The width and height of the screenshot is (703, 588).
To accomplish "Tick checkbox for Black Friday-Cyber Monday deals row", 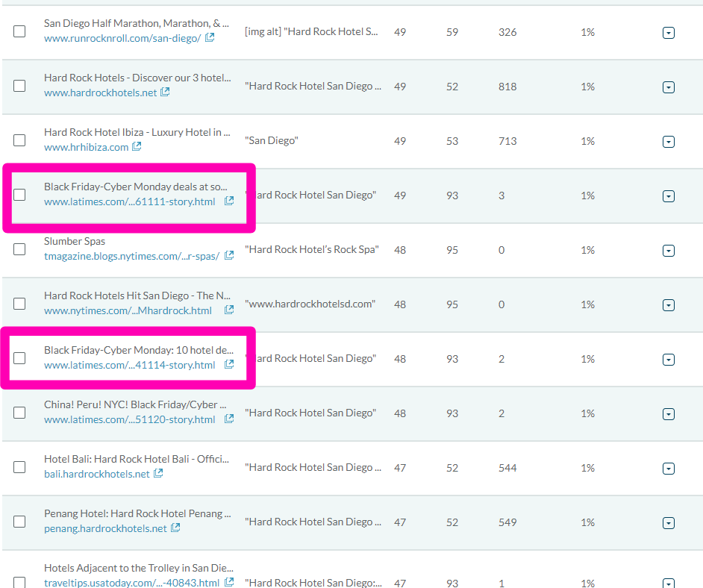I will 19,195.
